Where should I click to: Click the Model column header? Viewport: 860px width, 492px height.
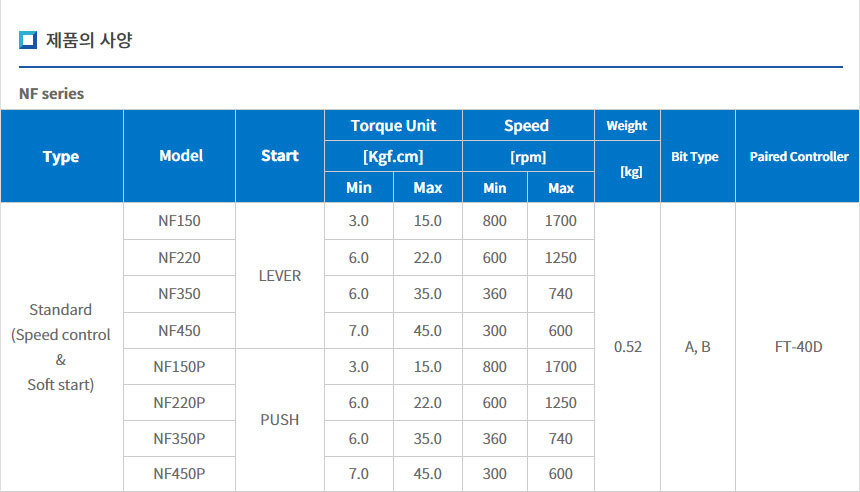tap(180, 156)
